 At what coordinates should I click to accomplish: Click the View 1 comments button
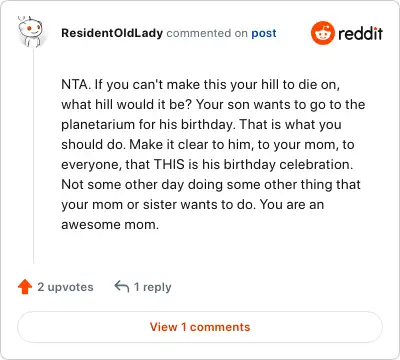[200, 327]
